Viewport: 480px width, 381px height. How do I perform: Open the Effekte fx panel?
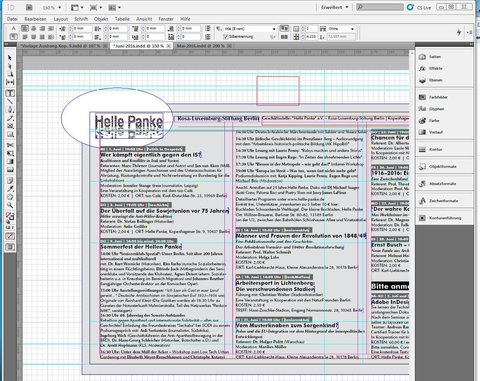(430, 68)
